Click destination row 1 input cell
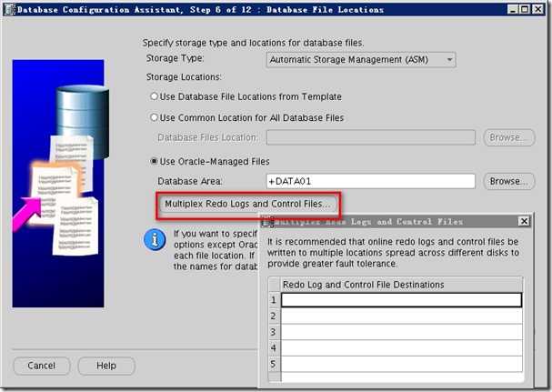This screenshot has width=552, height=392. tap(401, 300)
